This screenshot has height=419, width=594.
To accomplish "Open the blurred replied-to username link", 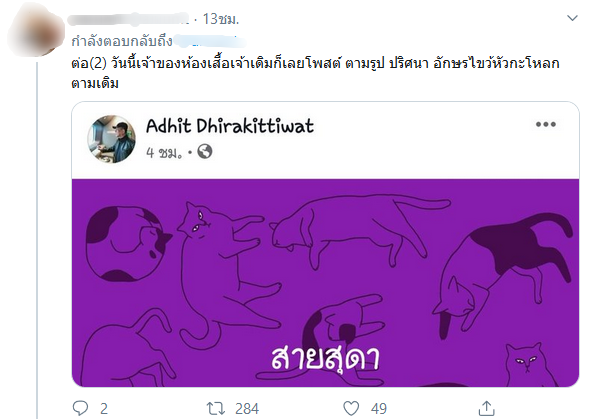I will 211,41.
